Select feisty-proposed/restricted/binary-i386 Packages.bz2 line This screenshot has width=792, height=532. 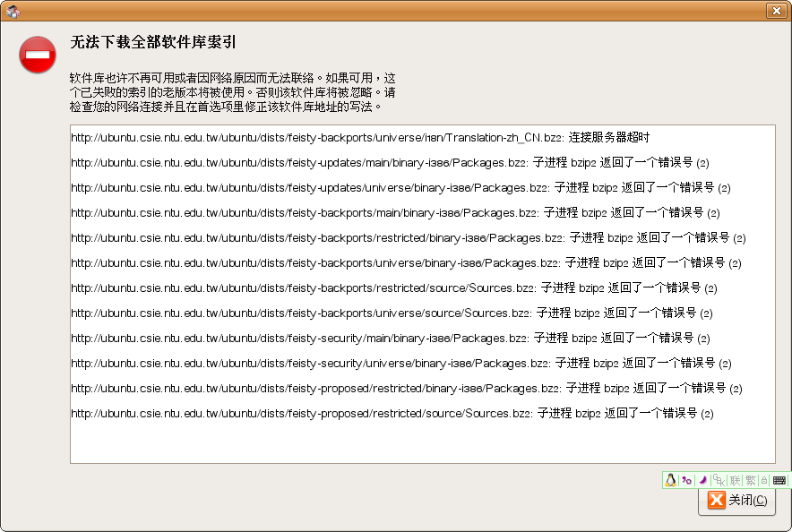[x=407, y=388]
